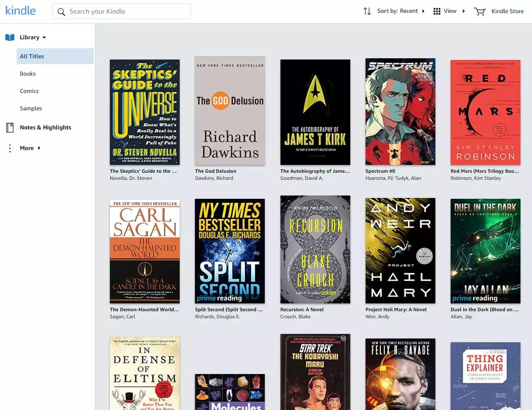
Task: Click author 'Weir, Andy'
Action: [377, 317]
